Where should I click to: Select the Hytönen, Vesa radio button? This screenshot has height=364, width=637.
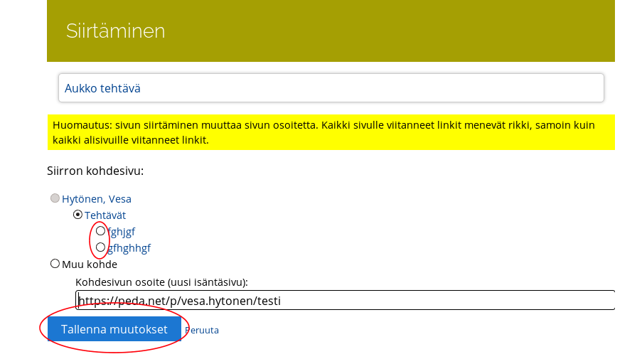coord(55,198)
